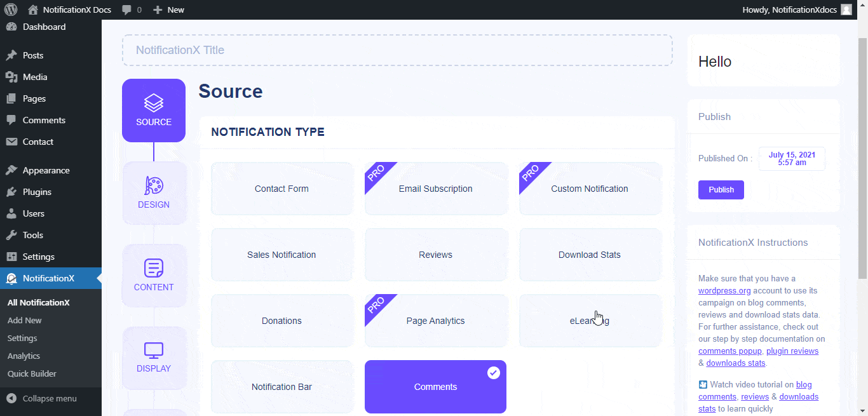Open the wordpress.org link

(724, 290)
